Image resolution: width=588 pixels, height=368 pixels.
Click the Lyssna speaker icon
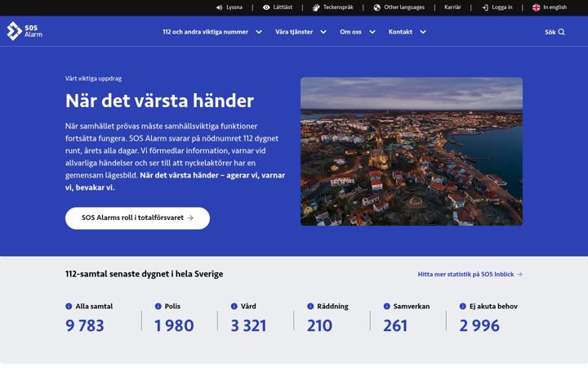[220, 7]
